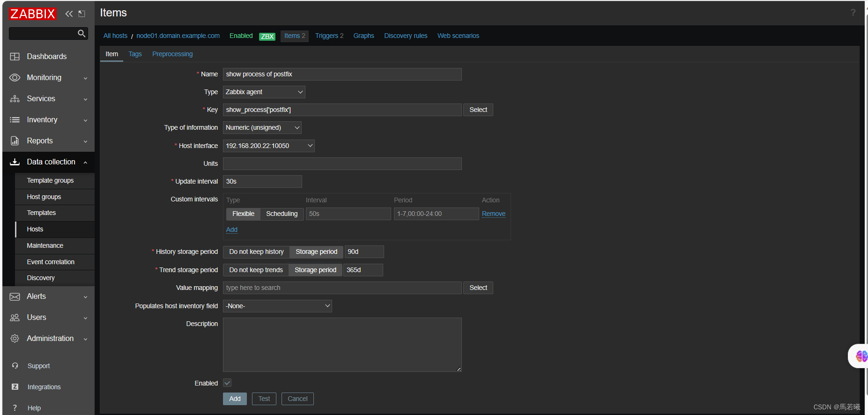Open Templates menu entry
This screenshot has width=868, height=415.
[x=55, y=213]
